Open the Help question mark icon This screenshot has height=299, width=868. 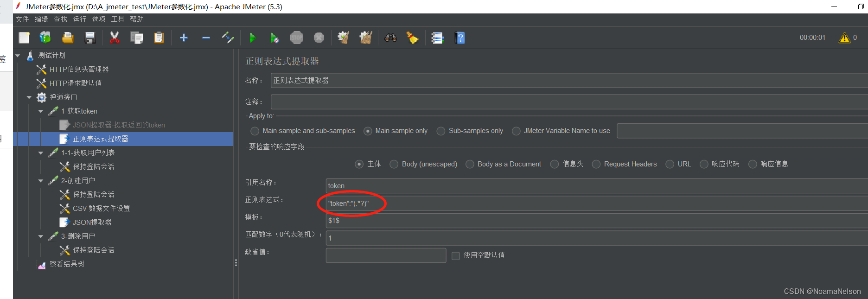coord(460,38)
